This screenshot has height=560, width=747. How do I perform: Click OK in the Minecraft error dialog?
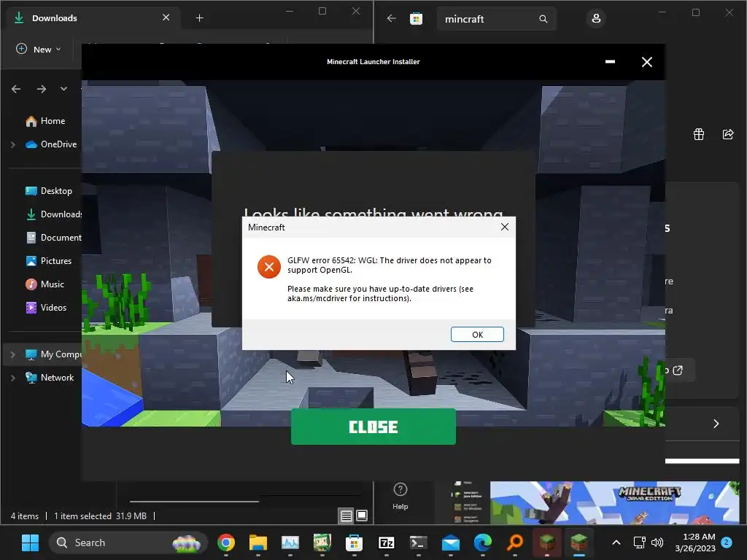tap(477, 334)
